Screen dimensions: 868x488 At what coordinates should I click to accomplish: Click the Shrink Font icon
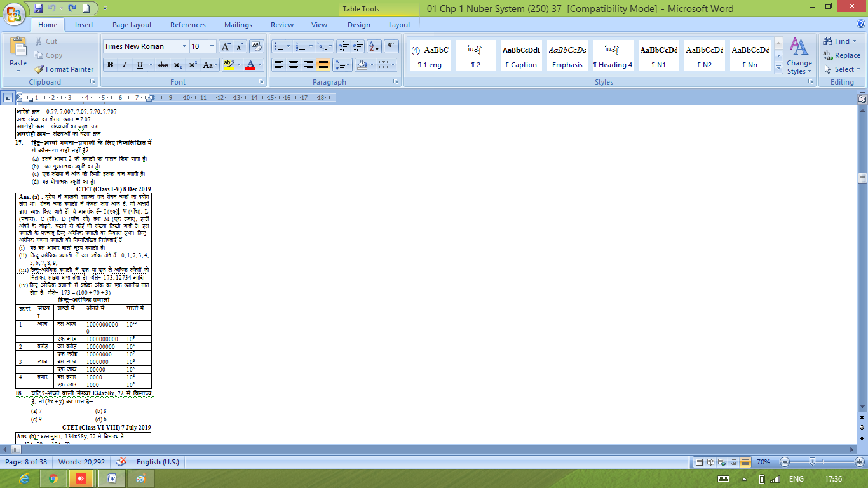pyautogui.click(x=240, y=46)
